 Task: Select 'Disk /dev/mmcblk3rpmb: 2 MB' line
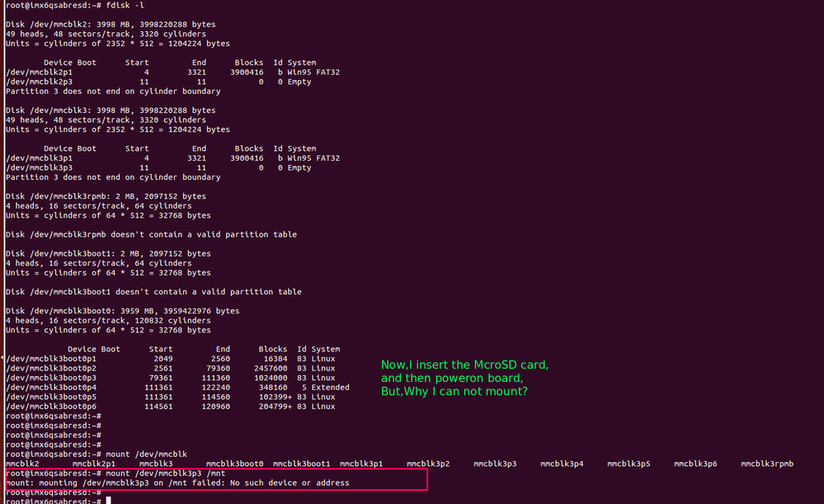pyautogui.click(x=106, y=196)
